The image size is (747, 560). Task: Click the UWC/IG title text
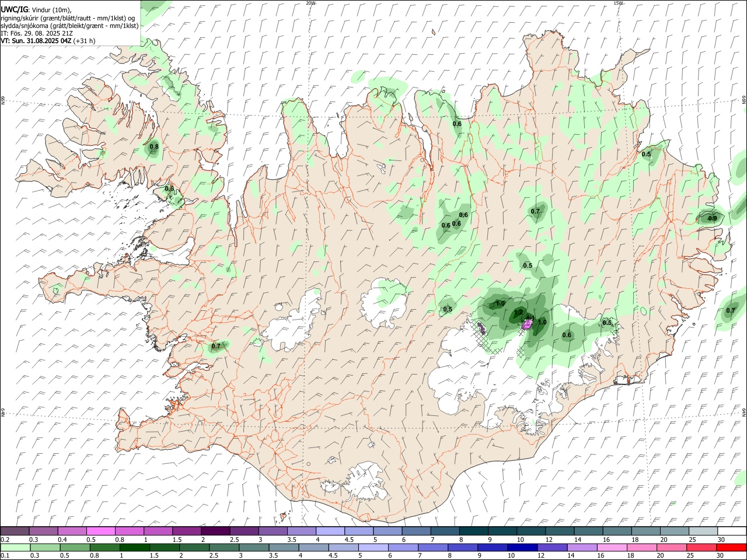[x=13, y=10]
